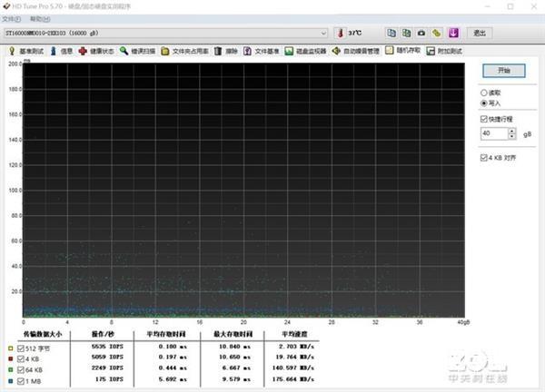Click the gB value stepper arrows

512,133
